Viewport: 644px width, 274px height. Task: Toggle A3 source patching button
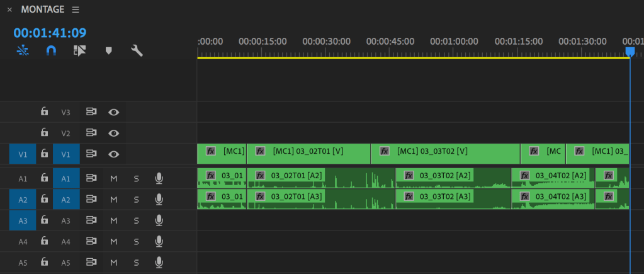[x=22, y=220]
